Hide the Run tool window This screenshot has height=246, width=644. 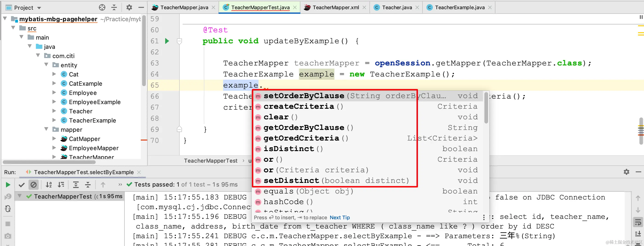638,172
